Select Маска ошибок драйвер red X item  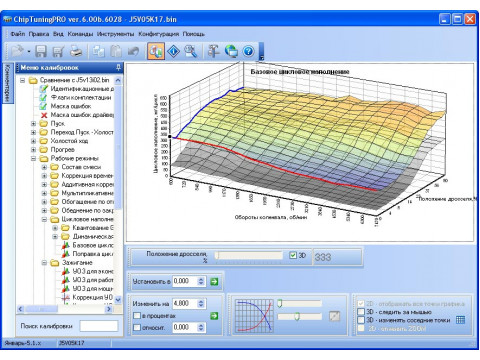pos(77,115)
